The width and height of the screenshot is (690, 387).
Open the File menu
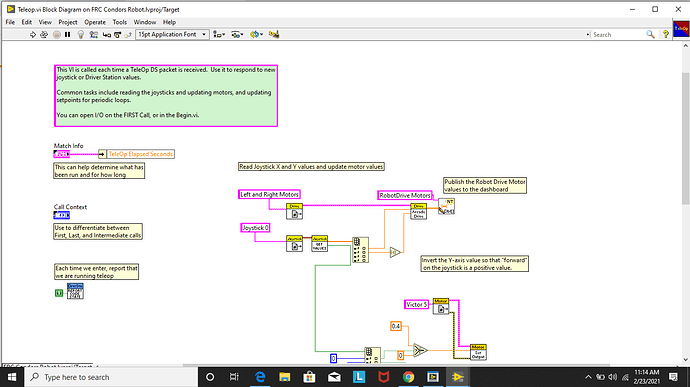tap(10, 22)
